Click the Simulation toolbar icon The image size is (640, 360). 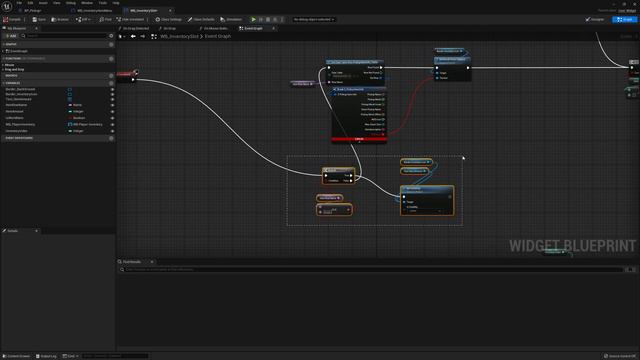222,19
